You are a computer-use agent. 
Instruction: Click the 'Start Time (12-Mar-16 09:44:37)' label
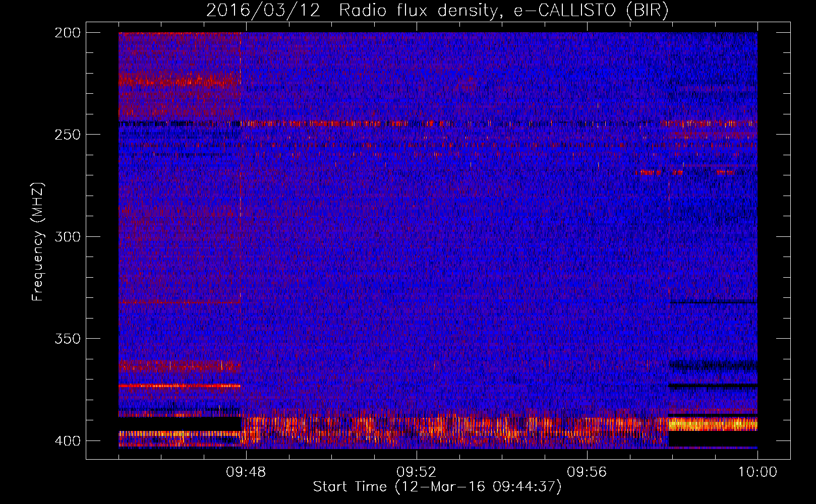(x=437, y=487)
